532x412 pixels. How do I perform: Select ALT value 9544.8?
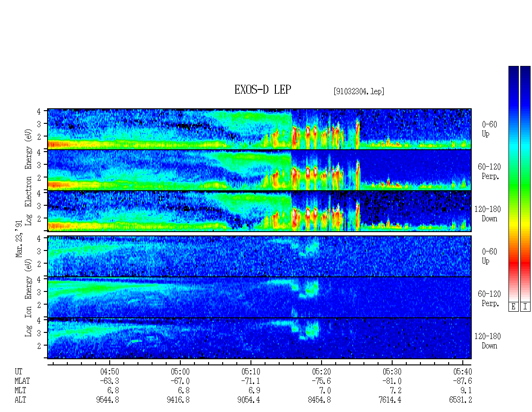pos(107,400)
